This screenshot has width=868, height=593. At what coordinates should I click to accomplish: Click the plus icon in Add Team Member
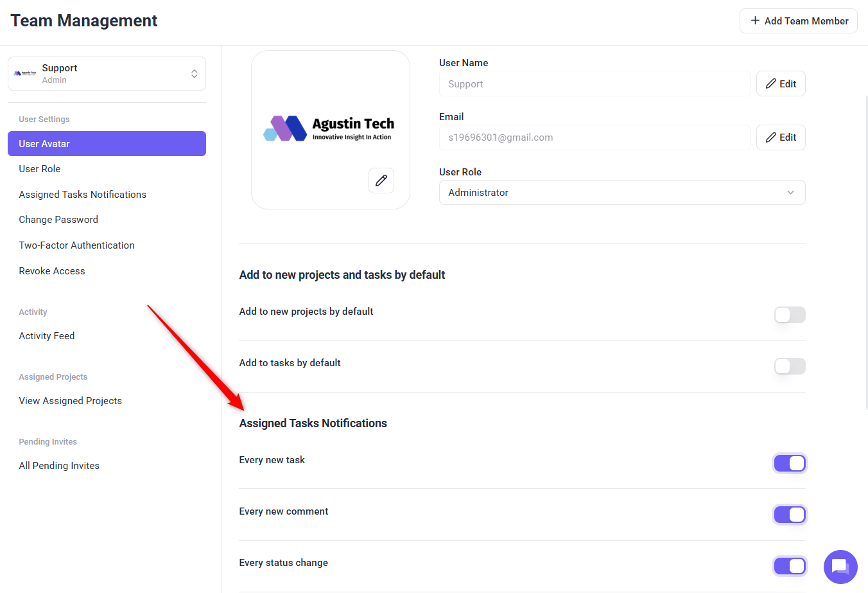point(755,21)
